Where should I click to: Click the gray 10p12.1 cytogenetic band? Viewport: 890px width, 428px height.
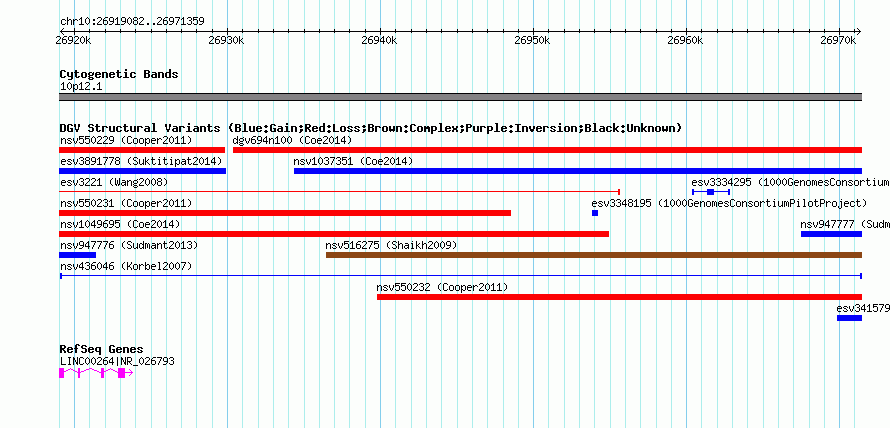point(461,97)
